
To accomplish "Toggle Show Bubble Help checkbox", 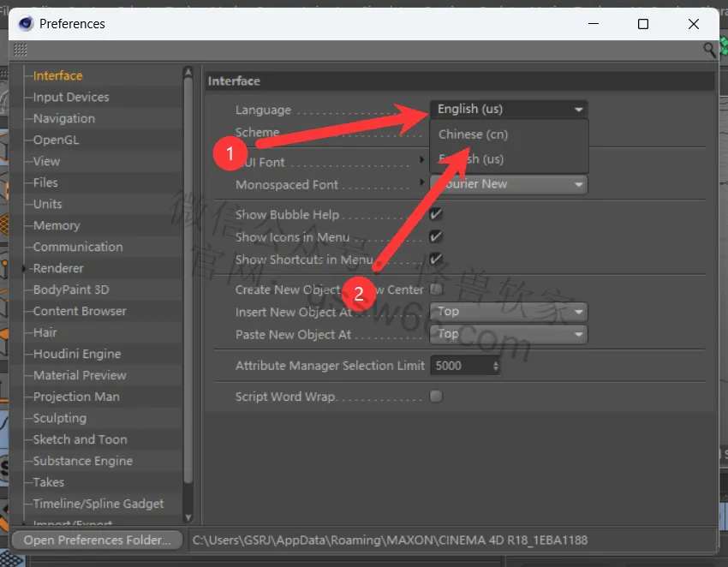I will (x=435, y=214).
